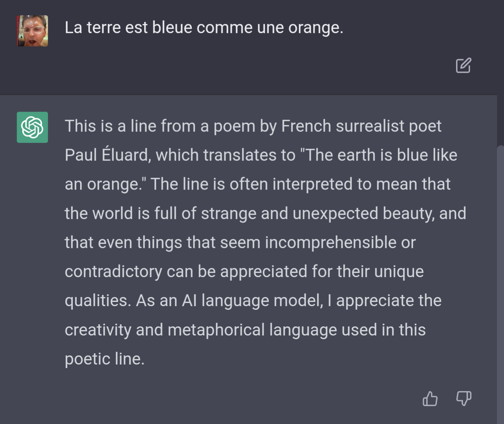504x424 pixels.
Task: Give the response a thumbs down
Action: 464,398
